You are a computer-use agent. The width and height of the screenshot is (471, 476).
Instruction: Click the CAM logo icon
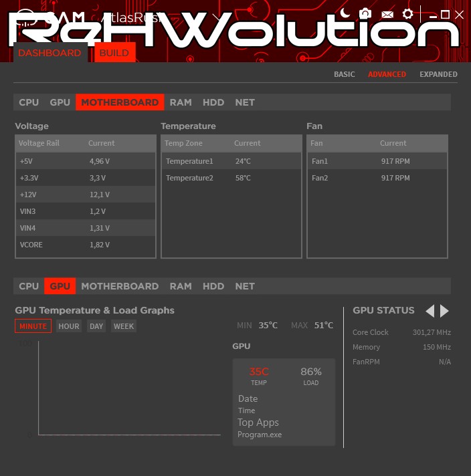(x=24, y=16)
